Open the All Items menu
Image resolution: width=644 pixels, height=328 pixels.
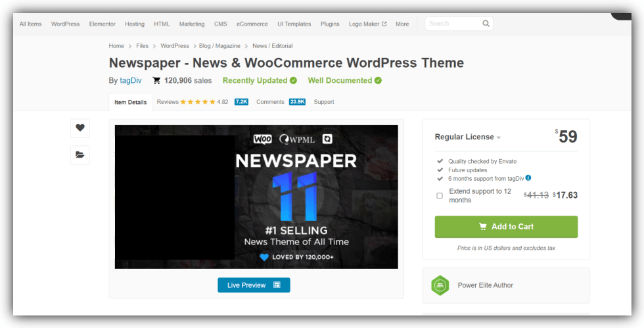point(30,24)
